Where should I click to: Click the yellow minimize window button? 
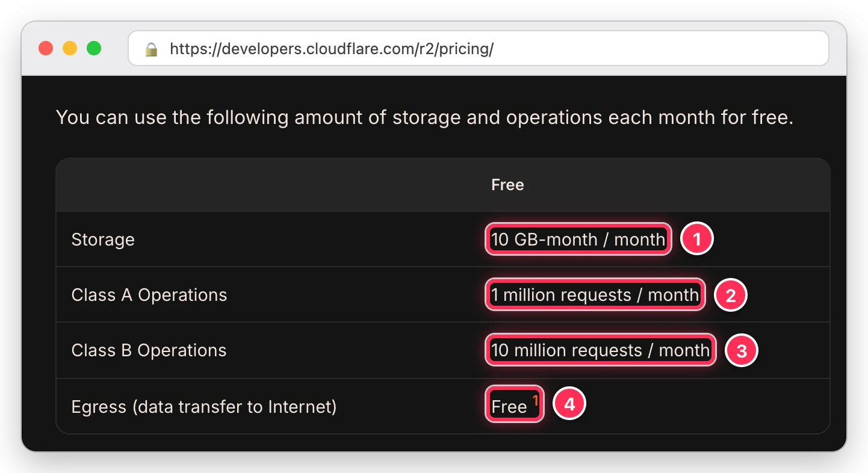point(70,48)
